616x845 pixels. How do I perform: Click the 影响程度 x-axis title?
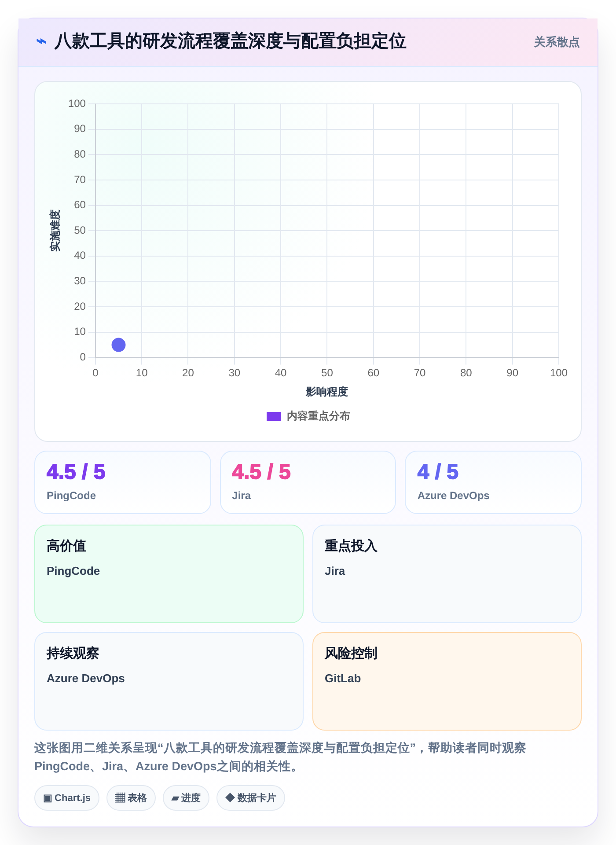(x=327, y=392)
